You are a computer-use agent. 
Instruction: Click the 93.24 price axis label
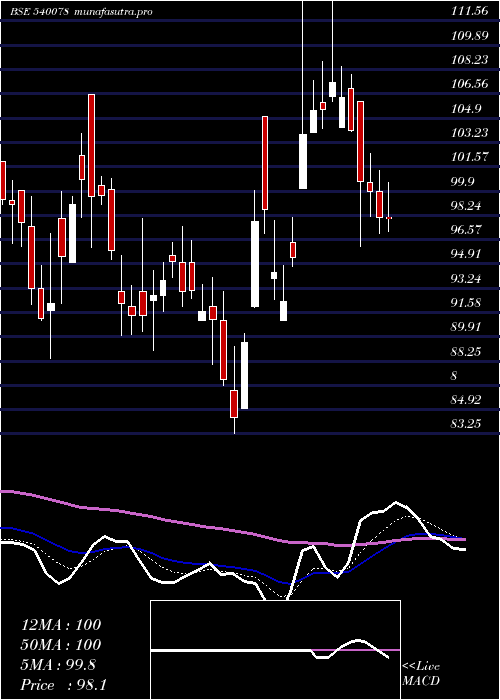(x=467, y=279)
